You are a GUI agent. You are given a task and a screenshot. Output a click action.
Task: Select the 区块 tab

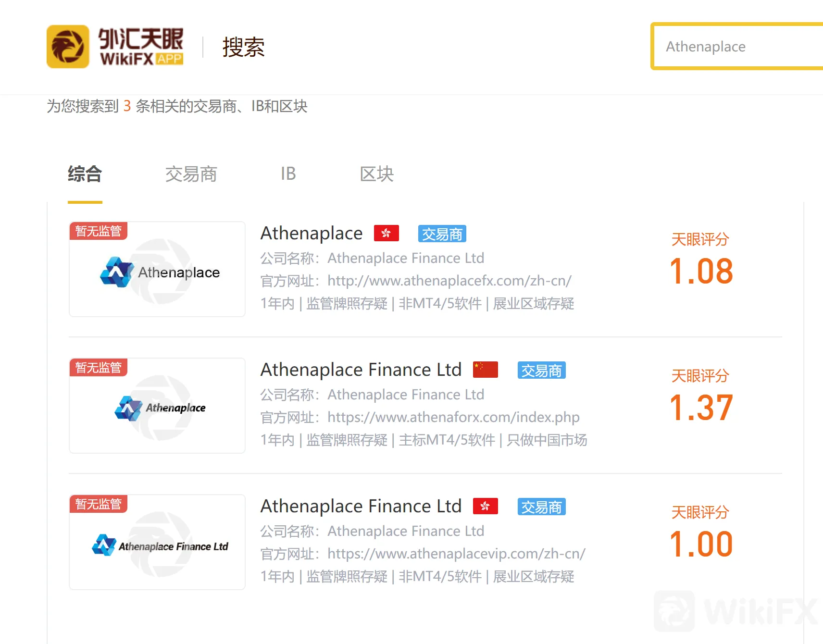[377, 174]
